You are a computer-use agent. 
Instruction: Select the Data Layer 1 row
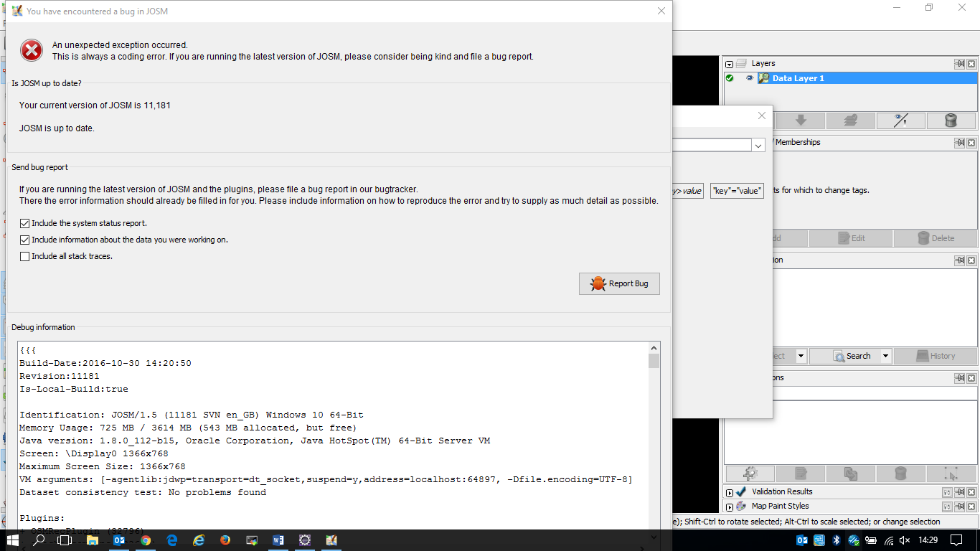850,78
